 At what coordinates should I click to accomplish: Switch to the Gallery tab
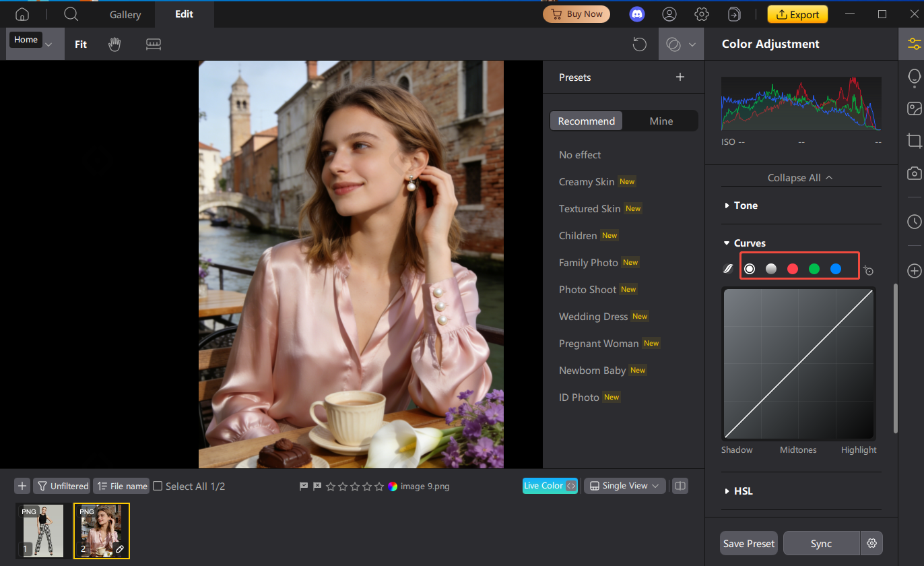click(125, 14)
